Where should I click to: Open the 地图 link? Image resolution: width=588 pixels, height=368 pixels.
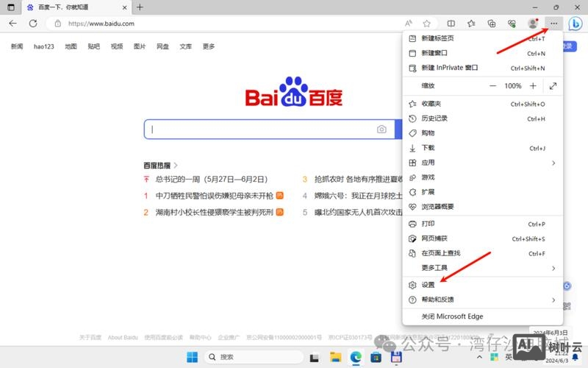(x=71, y=46)
